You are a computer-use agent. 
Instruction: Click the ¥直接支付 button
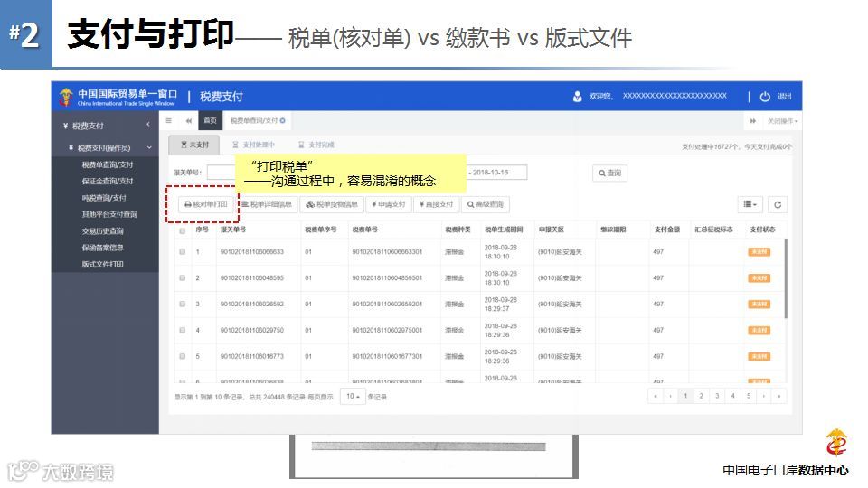(436, 205)
